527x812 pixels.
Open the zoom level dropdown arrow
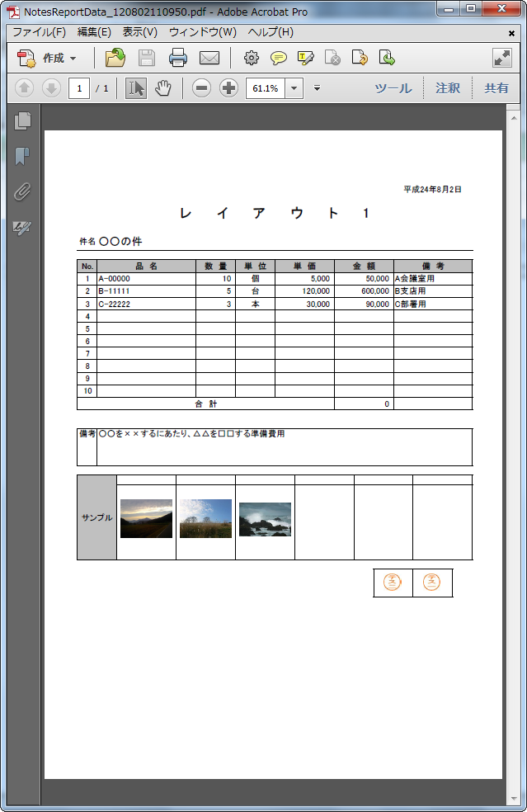pos(294,88)
